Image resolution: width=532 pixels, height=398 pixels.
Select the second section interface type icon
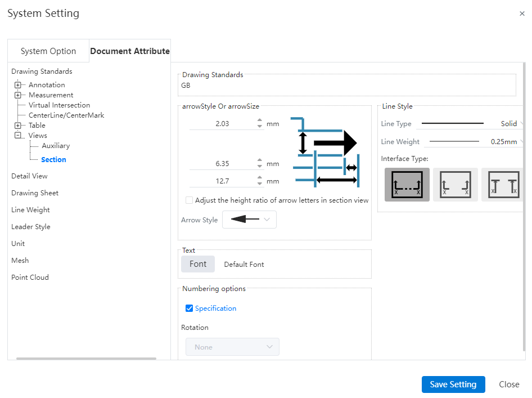point(456,185)
